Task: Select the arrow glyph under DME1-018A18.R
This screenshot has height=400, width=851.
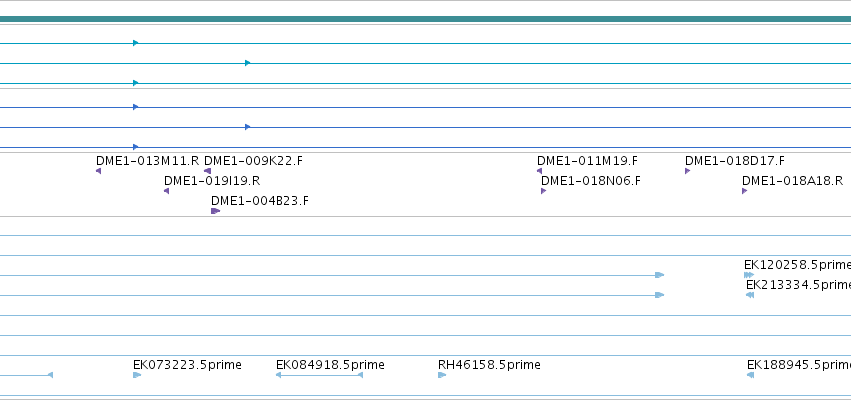Action: [x=745, y=191]
